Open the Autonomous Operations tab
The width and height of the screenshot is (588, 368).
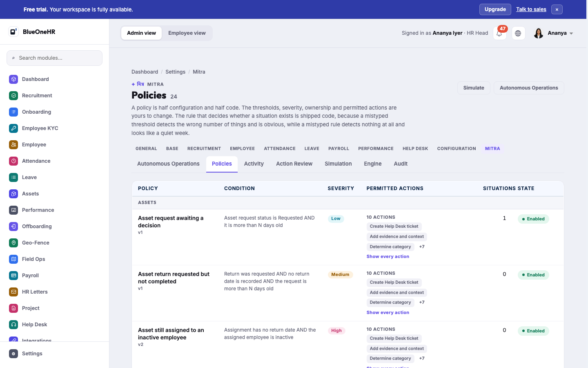tap(168, 164)
